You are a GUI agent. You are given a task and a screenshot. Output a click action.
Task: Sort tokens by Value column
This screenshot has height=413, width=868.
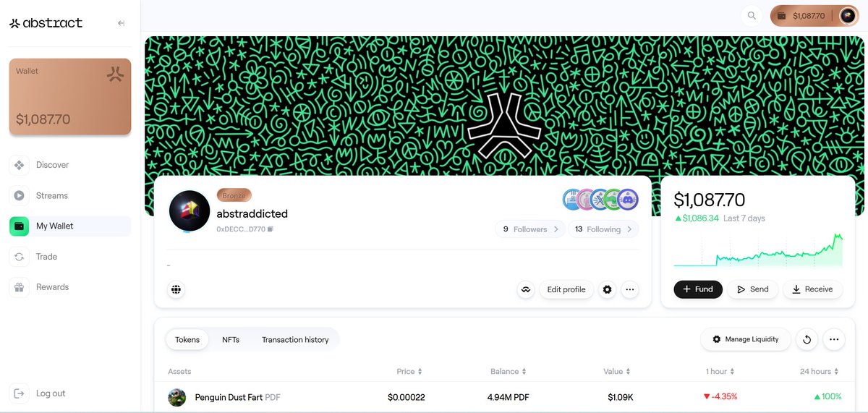tap(617, 372)
